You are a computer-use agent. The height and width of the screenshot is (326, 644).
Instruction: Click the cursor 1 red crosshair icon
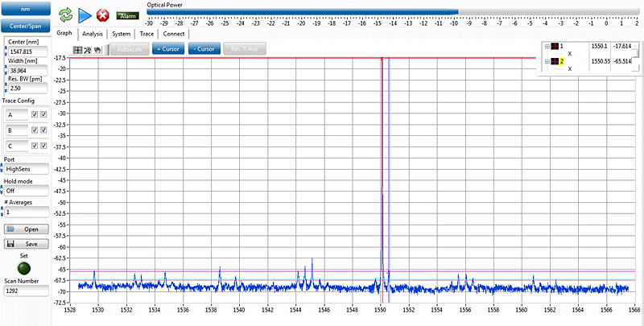point(555,47)
